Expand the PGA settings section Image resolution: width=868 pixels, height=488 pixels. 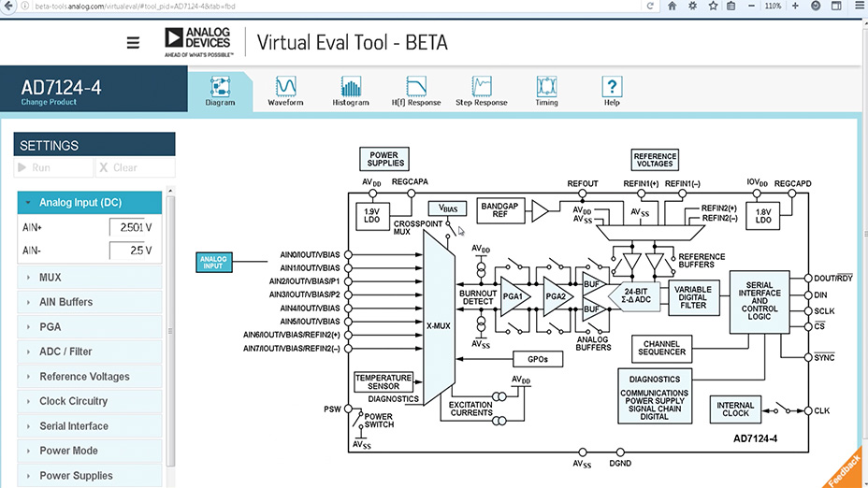pyautogui.click(x=90, y=327)
